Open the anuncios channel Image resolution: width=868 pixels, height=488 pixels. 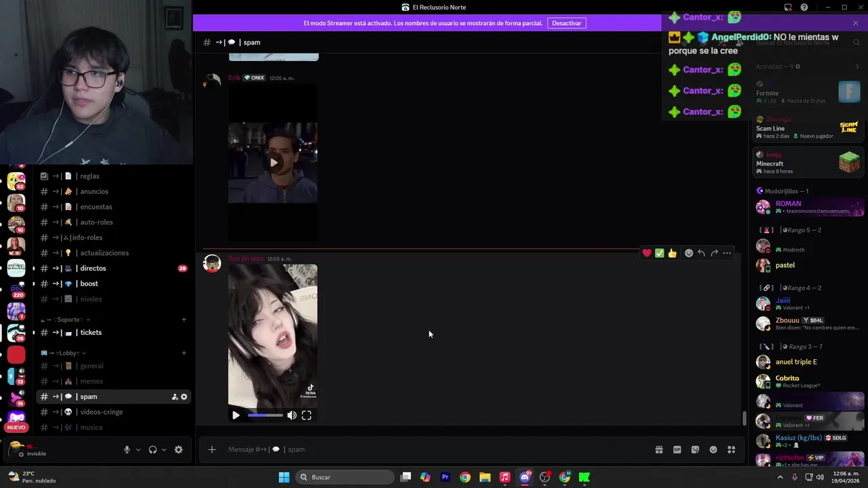113,191
